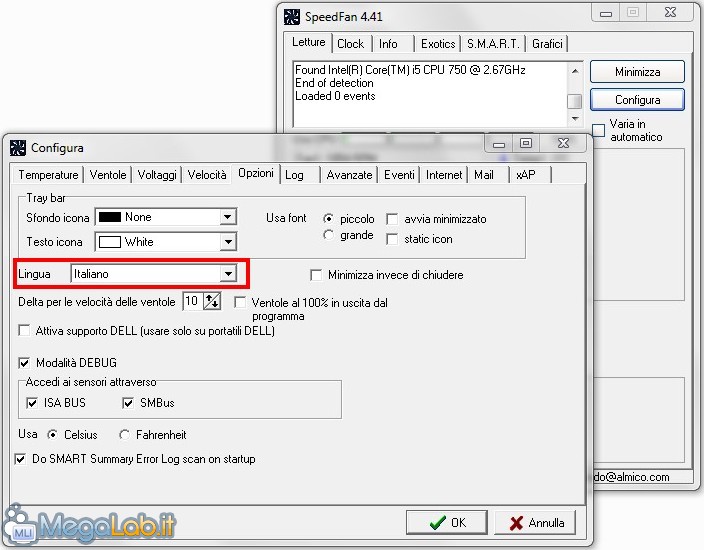Click the black swatch in Sfondo icona
704x550 pixels.
110,217
